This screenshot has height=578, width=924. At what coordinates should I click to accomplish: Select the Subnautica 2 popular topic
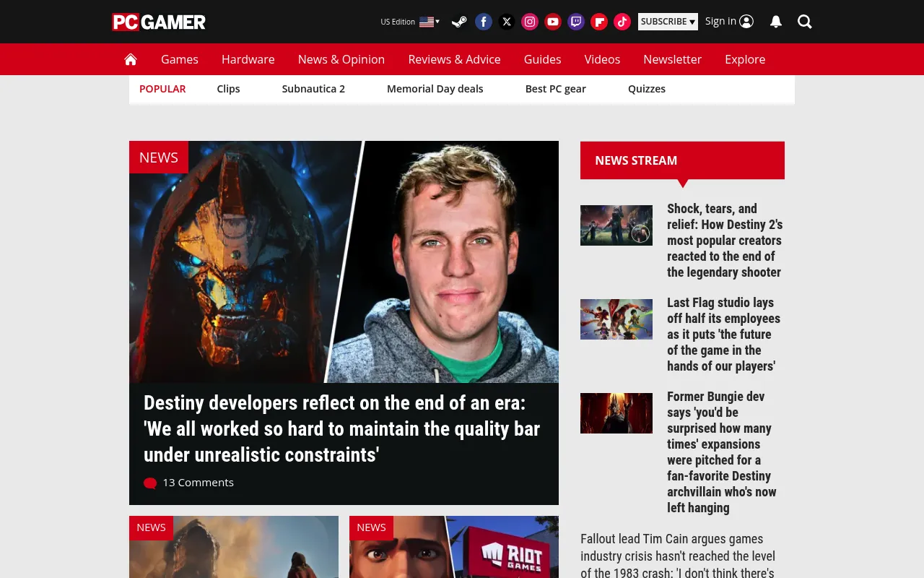[x=313, y=89]
